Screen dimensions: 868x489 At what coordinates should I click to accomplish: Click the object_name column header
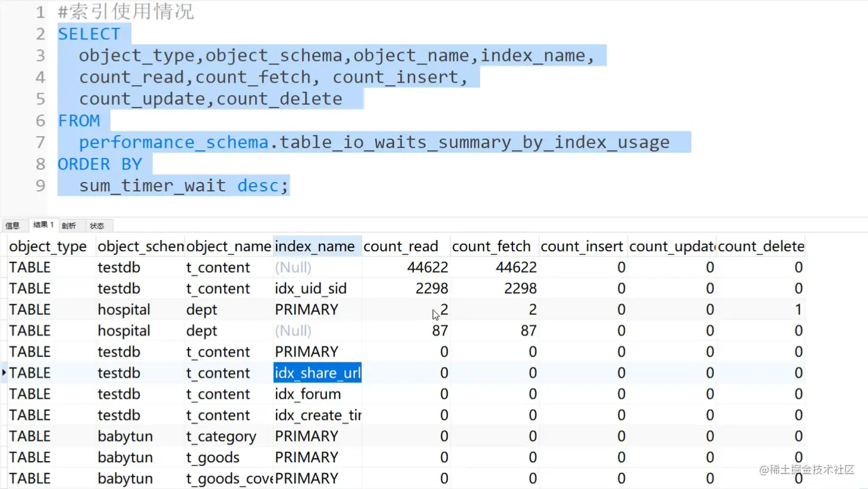point(228,247)
